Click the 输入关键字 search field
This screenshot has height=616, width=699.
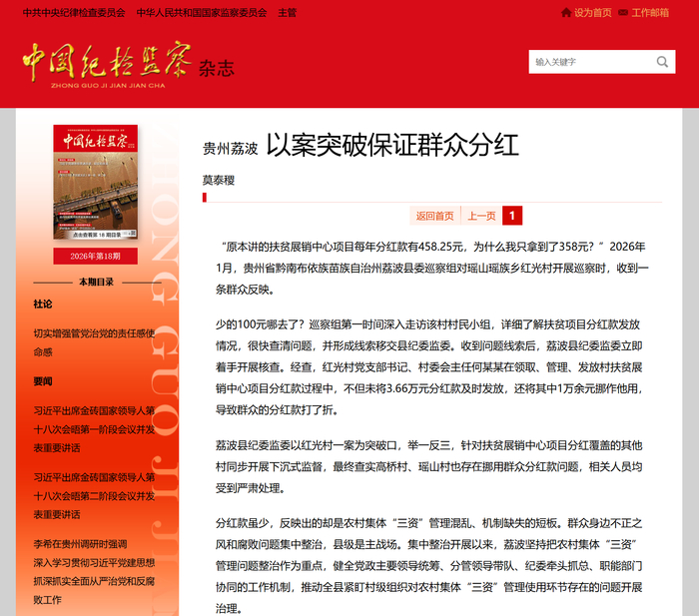593,62
